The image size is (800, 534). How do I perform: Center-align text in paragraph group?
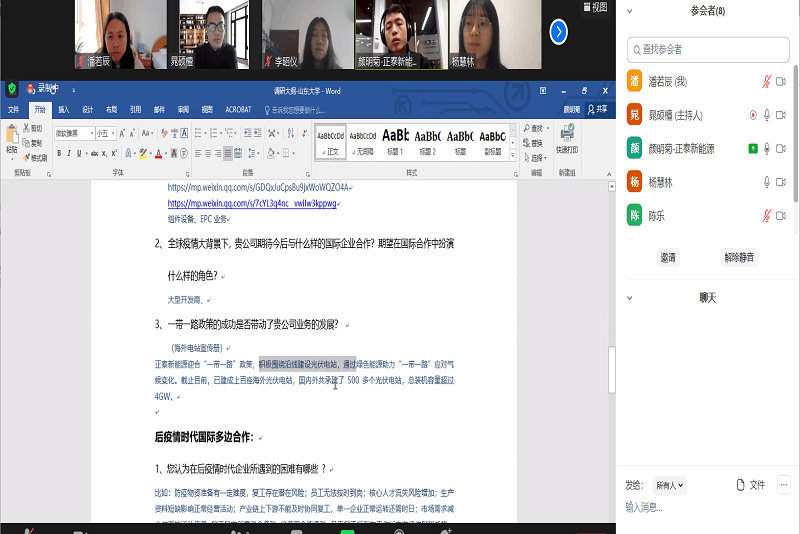tap(208, 153)
